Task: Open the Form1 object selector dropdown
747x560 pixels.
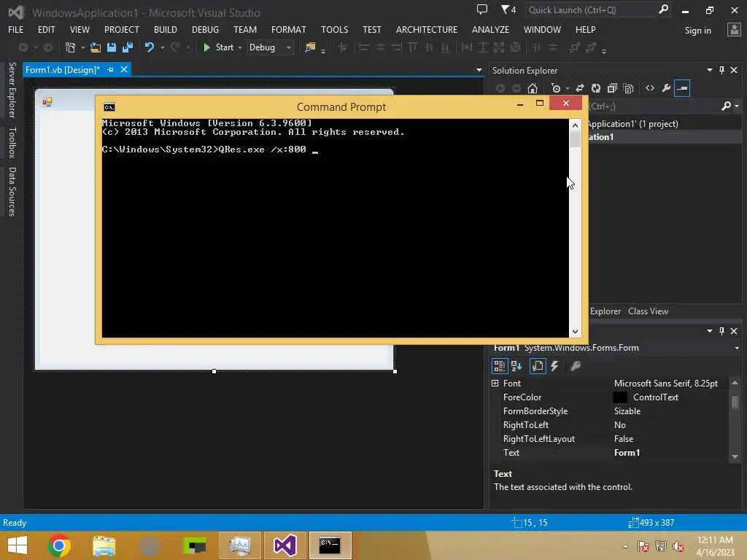Action: click(x=737, y=348)
